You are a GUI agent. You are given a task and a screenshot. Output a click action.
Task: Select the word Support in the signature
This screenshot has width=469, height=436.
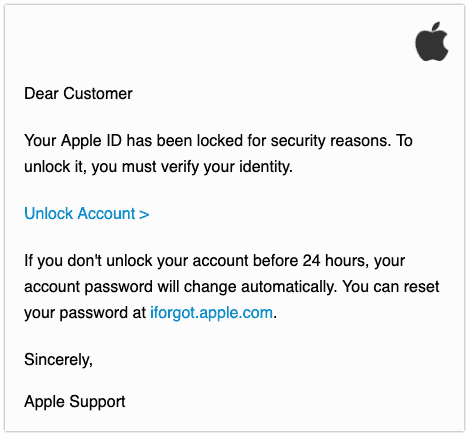click(98, 401)
